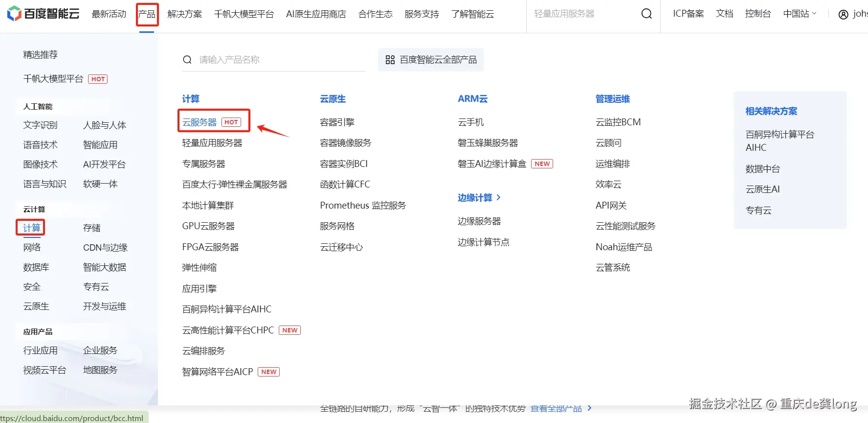
Task: Open 磐玉AI边缘计算盒 link
Action: pyautogui.click(x=492, y=164)
